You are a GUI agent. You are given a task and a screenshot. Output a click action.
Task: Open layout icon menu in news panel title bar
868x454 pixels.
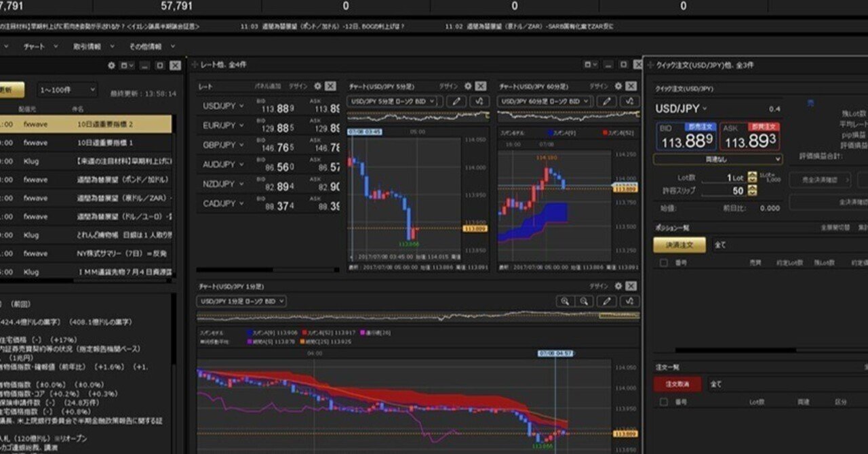(127, 66)
